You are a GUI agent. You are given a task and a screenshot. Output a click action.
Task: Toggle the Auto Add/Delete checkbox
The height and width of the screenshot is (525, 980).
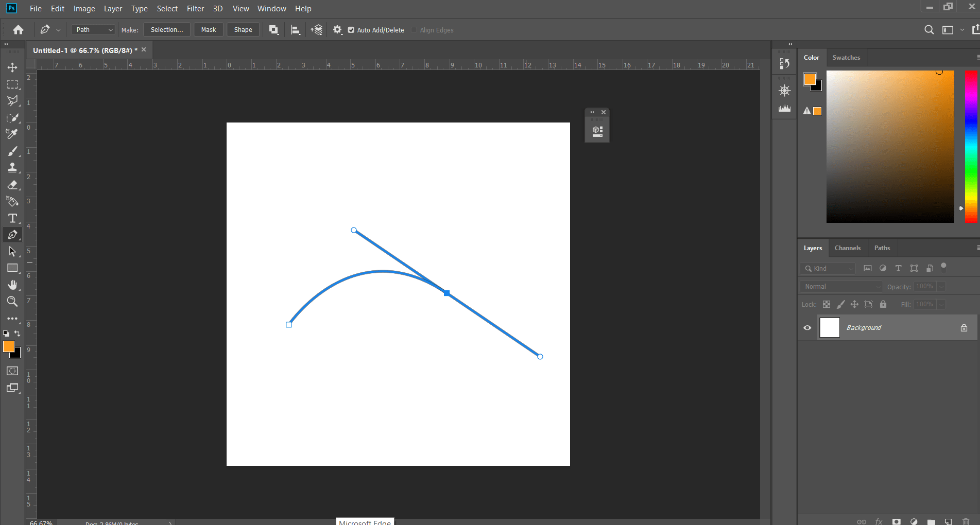tap(351, 30)
